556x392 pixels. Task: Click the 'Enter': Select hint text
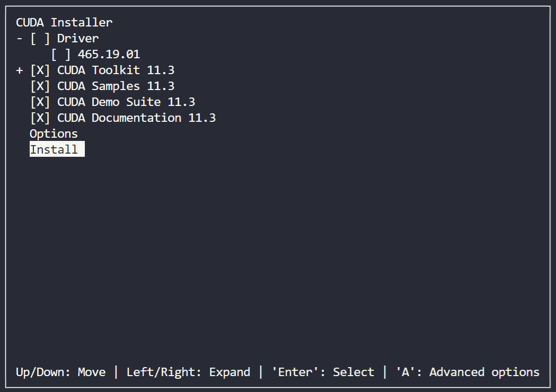pos(323,372)
